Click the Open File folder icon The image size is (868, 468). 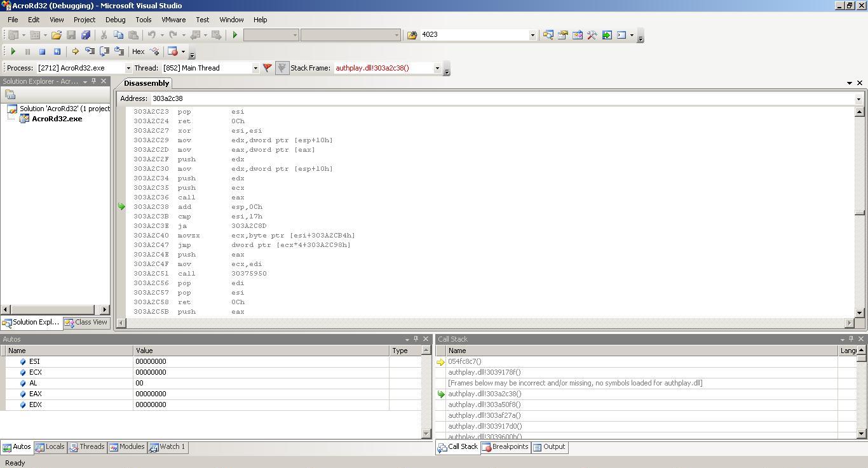coord(57,35)
